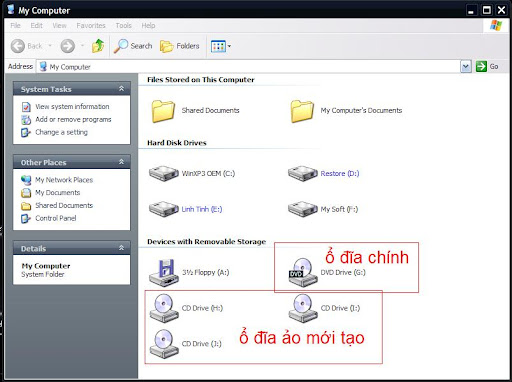
Task: Open My Network Places link
Action: [64, 180]
